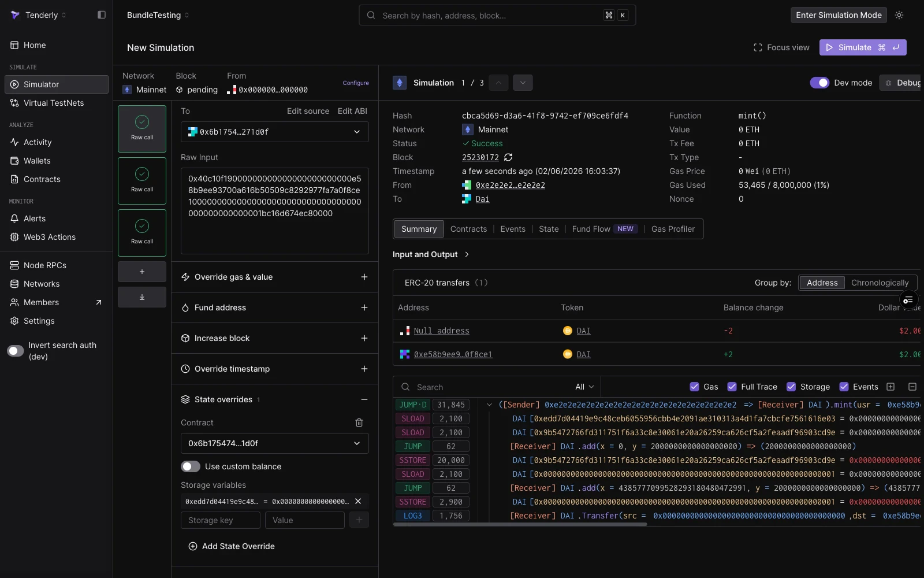This screenshot has width=924, height=578.
Task: Click the Configure link
Action: click(x=356, y=83)
